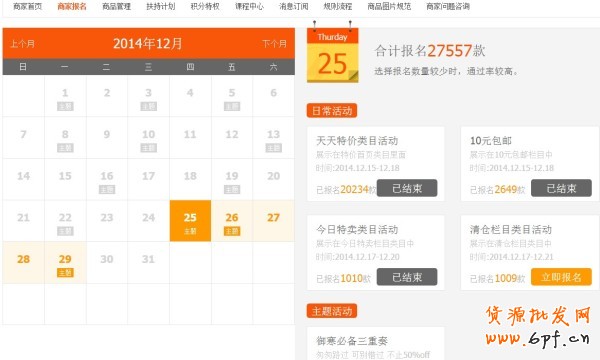600x360 pixels.
Task: Open 消息订阅 navigation item
Action: click(293, 7)
